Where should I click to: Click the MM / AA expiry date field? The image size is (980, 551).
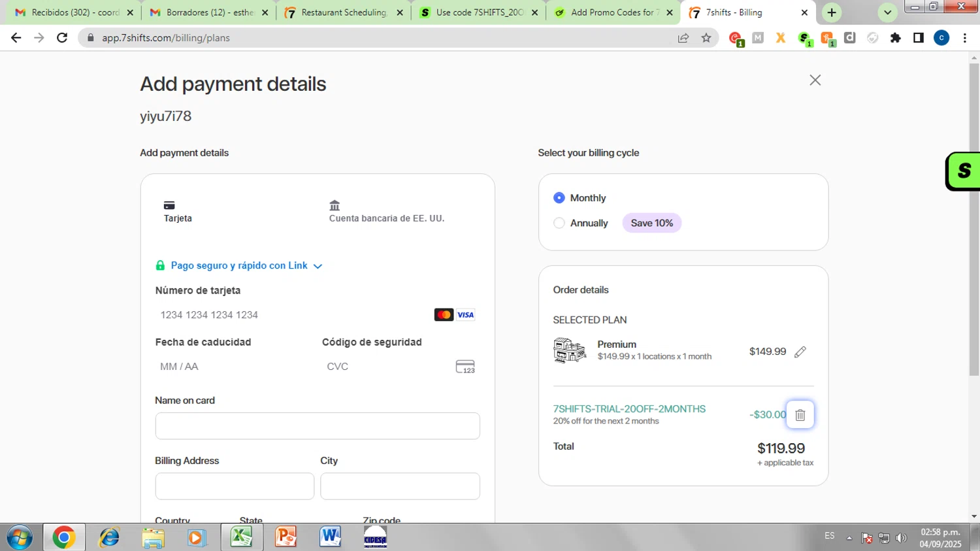[x=233, y=367]
